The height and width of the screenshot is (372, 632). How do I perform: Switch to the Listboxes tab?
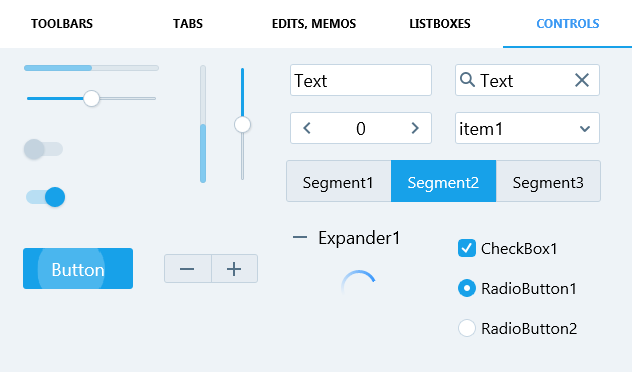tap(440, 24)
